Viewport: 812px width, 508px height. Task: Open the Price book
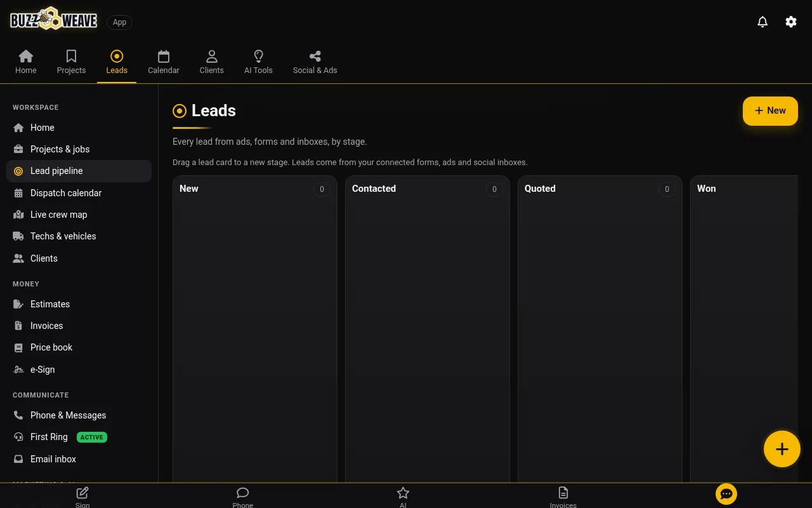[79, 347]
